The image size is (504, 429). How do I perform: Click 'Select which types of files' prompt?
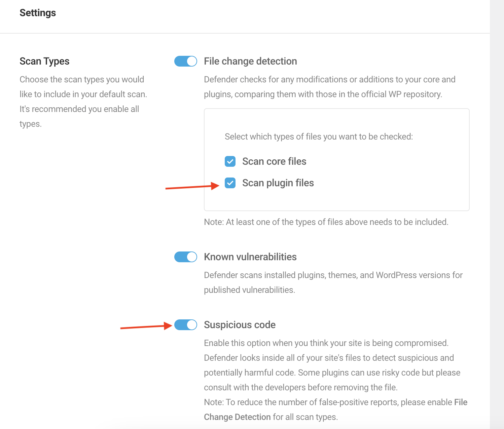coord(319,136)
